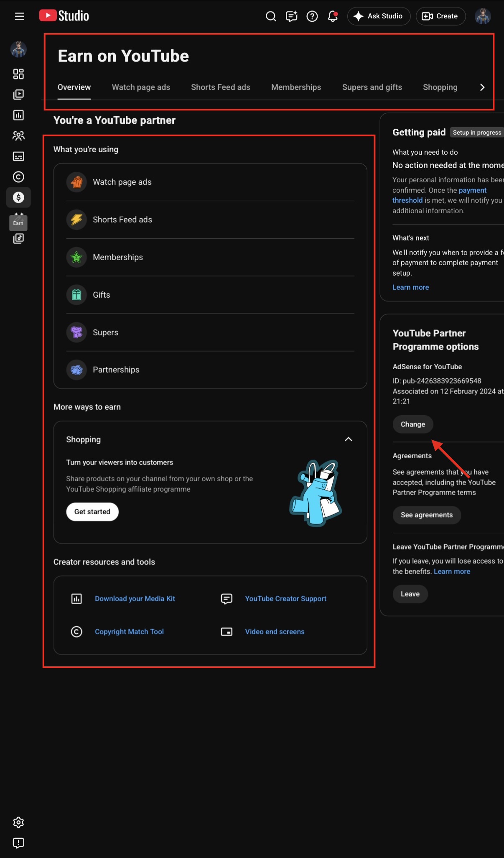This screenshot has width=504, height=858.
Task: Open the hamburger navigation menu
Action: click(x=19, y=16)
